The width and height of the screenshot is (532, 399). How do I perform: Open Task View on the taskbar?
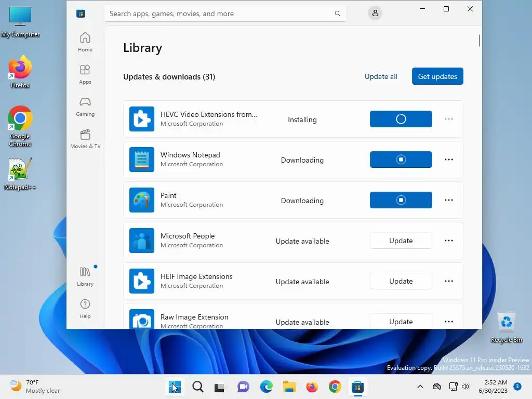[x=220, y=387]
